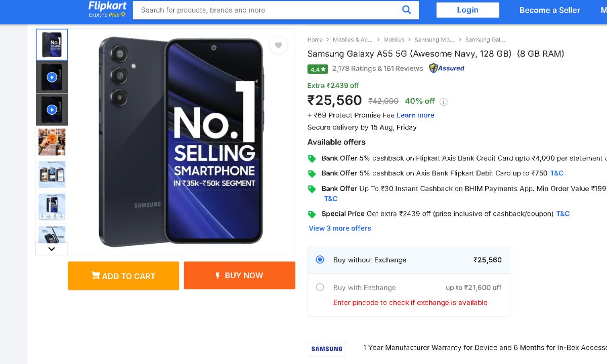Click the price info icon
607x364 pixels.
(444, 102)
